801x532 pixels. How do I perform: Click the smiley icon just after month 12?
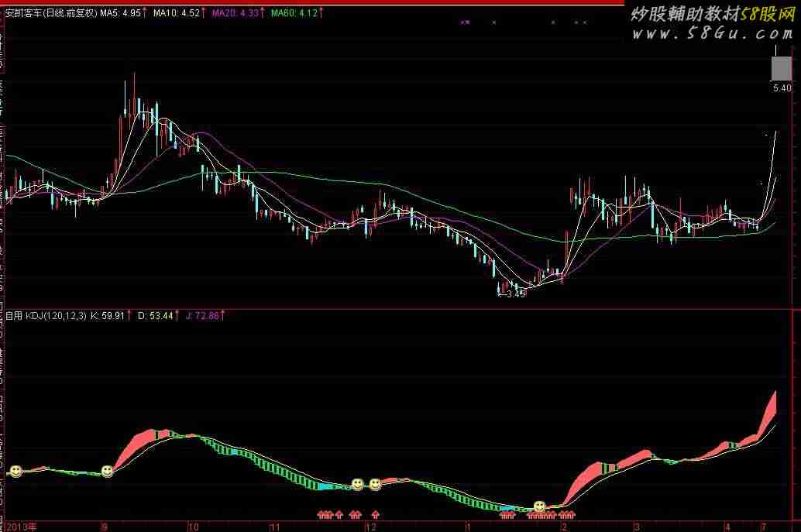[x=375, y=484]
